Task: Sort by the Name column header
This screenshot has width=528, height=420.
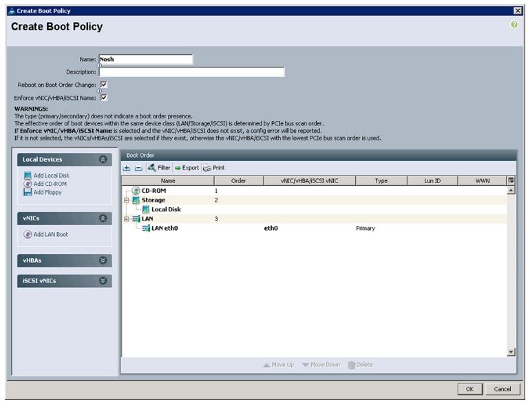Action: click(x=168, y=181)
